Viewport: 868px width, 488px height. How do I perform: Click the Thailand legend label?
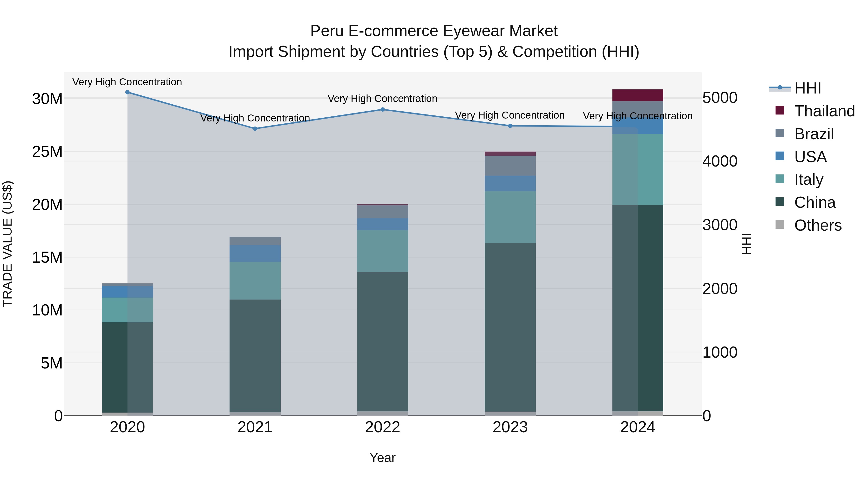pyautogui.click(x=825, y=111)
